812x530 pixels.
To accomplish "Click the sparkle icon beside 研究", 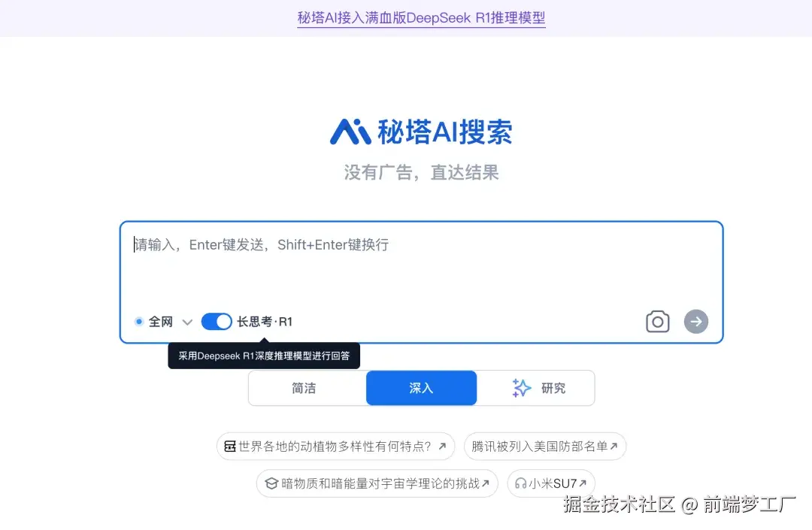I will (x=520, y=388).
